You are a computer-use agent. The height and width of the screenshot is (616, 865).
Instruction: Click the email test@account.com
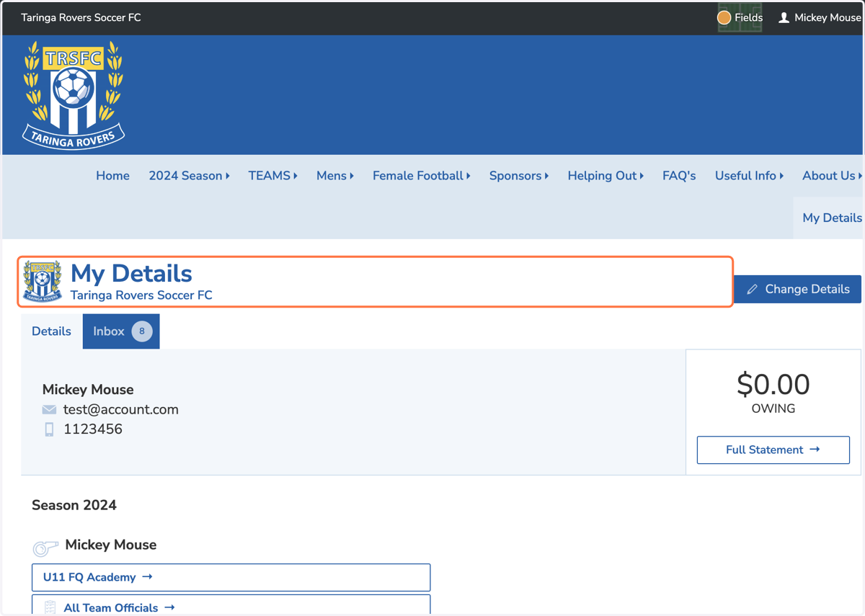120,409
